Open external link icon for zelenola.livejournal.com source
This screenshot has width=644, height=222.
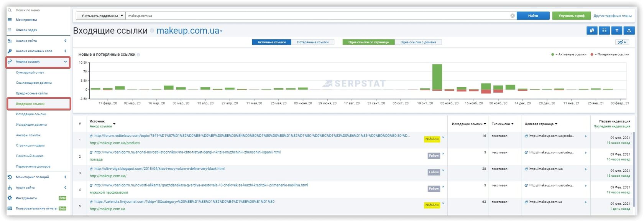click(91, 202)
